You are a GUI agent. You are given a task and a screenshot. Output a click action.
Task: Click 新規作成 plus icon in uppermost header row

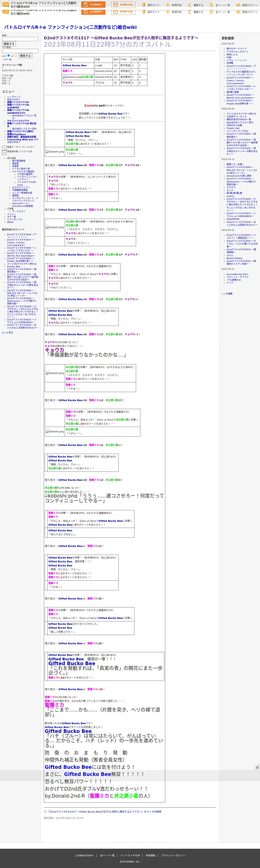point(167,5)
